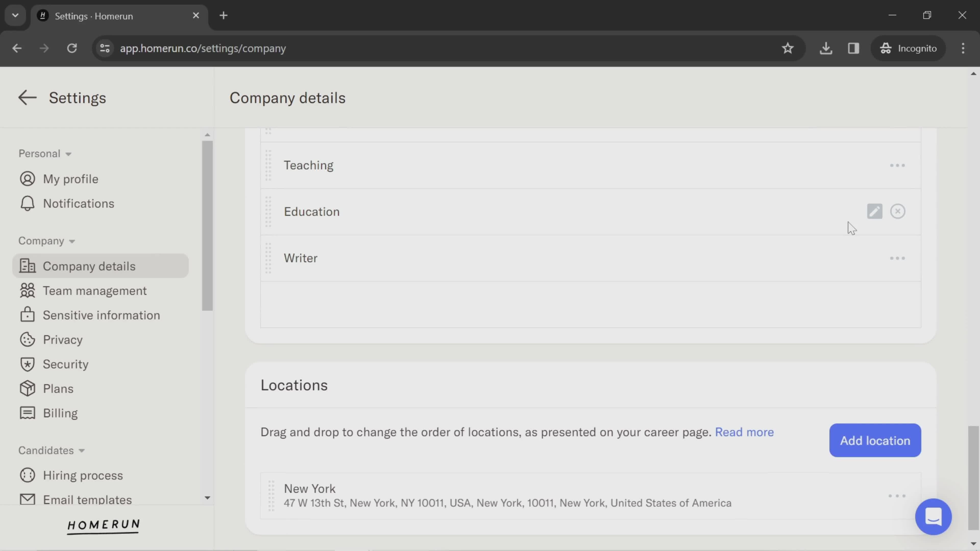Click the My profile person icon
This screenshot has height=551, width=980.
[x=27, y=179]
